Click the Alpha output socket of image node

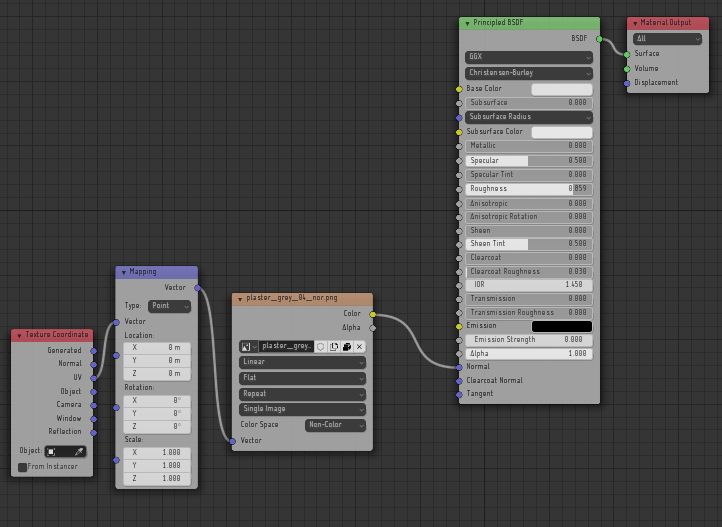[373, 328]
